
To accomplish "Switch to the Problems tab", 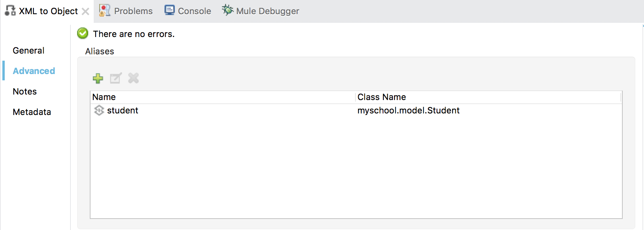I will 126,11.
